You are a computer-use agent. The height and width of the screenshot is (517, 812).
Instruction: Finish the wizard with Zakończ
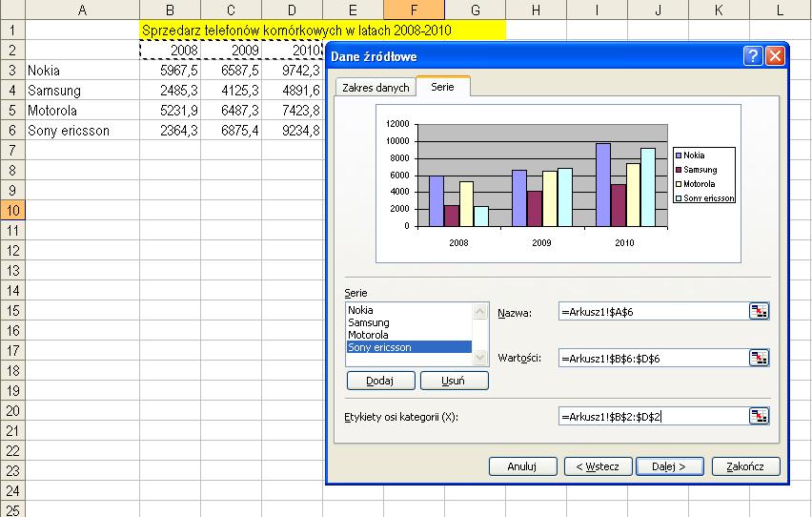click(x=745, y=466)
